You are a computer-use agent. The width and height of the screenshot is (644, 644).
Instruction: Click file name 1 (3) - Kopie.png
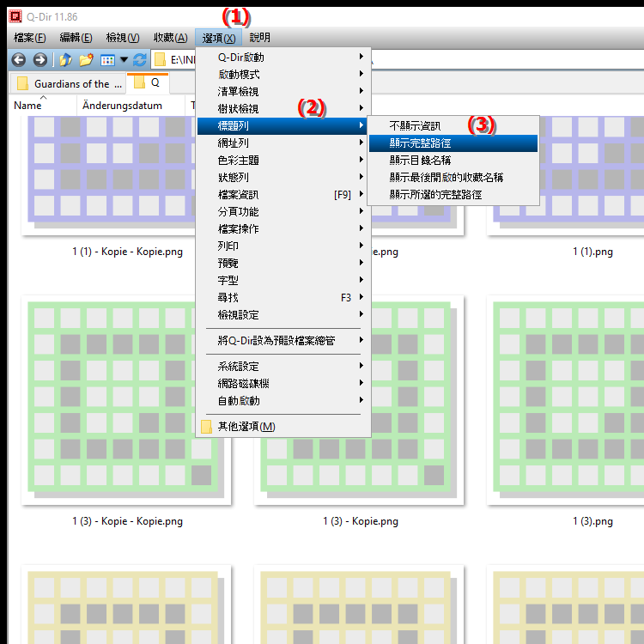click(360, 521)
